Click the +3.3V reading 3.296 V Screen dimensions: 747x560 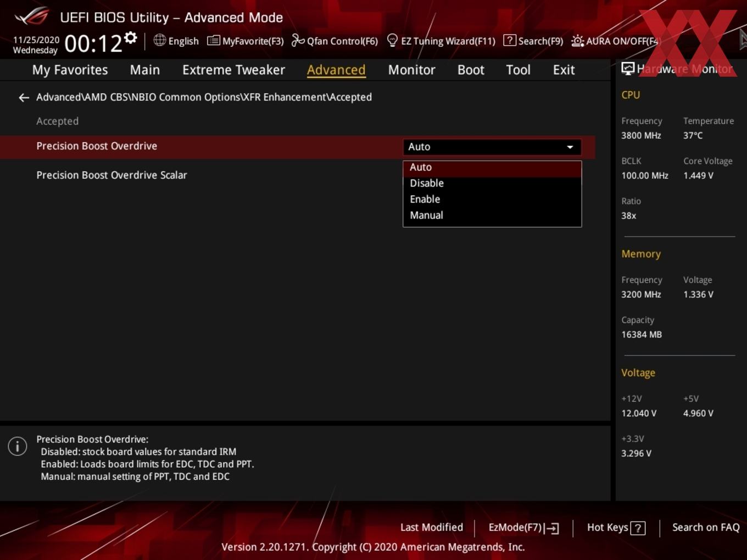636,453
